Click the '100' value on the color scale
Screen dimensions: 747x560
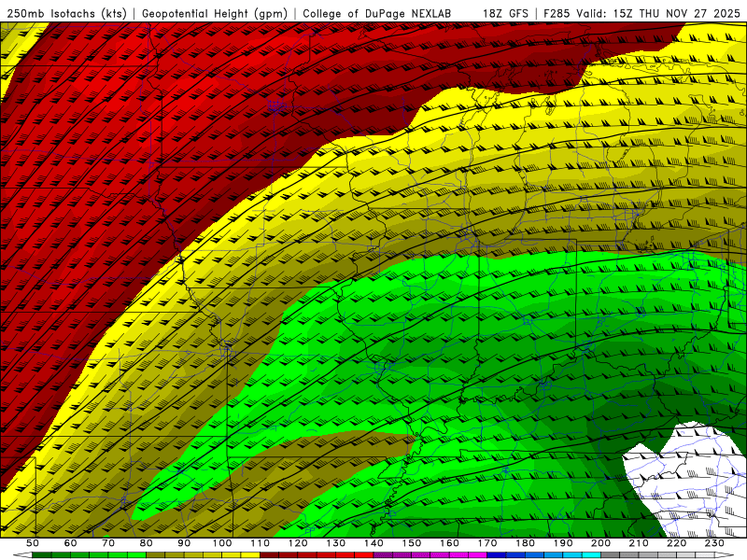pos(222,543)
